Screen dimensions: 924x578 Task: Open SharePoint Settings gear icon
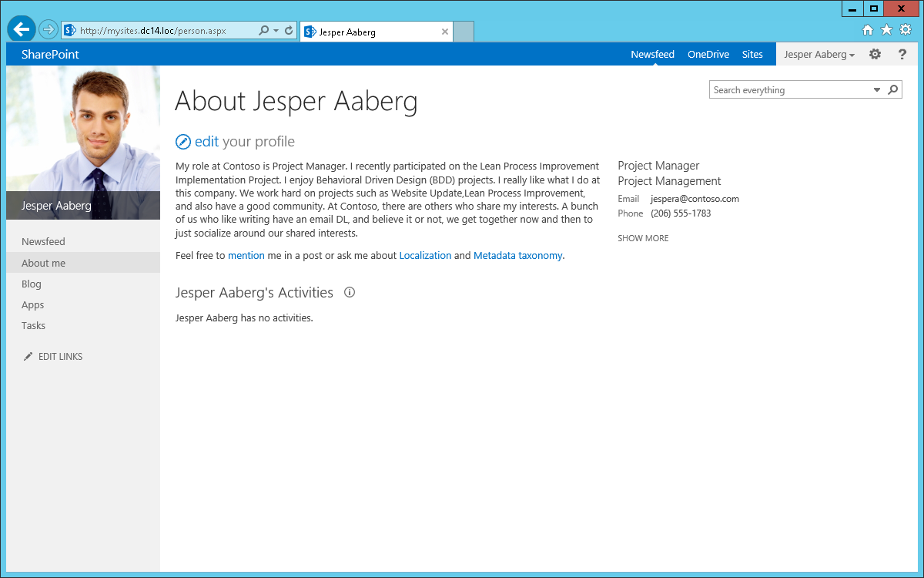point(875,54)
